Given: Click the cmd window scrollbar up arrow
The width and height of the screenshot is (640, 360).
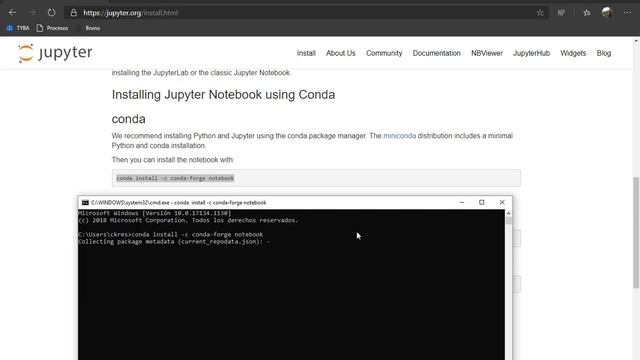Looking at the screenshot, I should pos(509,213).
